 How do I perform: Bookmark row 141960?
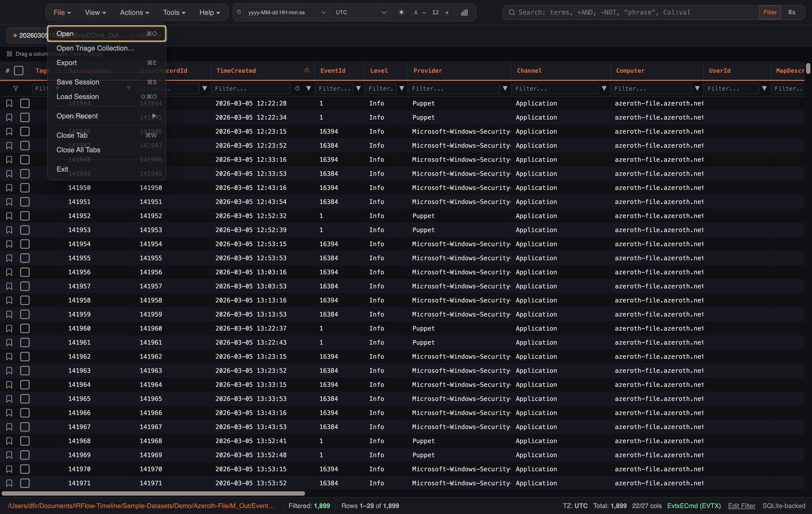[x=9, y=328]
